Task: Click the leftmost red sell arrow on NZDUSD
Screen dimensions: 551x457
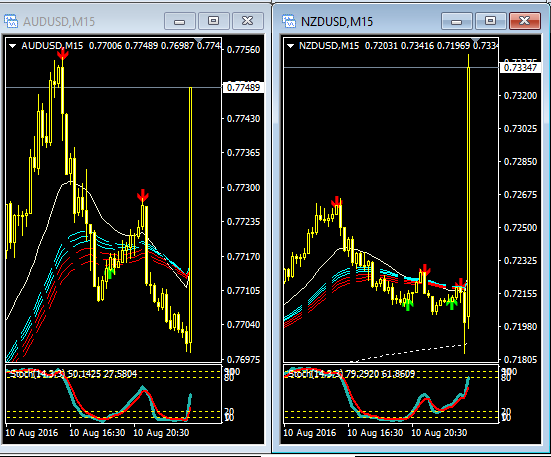Action: (x=337, y=201)
